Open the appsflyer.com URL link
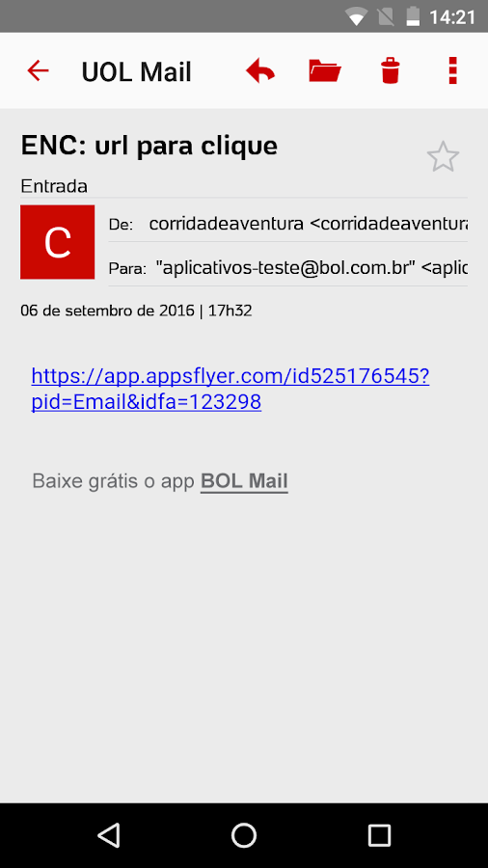 (x=230, y=390)
